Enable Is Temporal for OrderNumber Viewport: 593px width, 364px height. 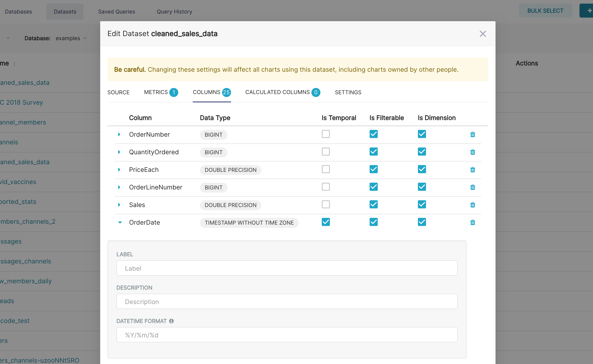click(326, 134)
